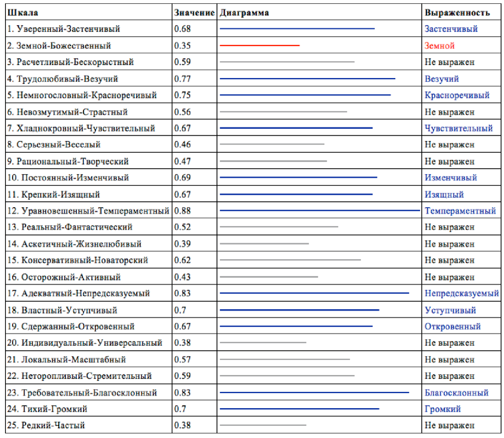Click the red bar for Земной-Божественный
This screenshot has width=504, height=438.
point(260,46)
